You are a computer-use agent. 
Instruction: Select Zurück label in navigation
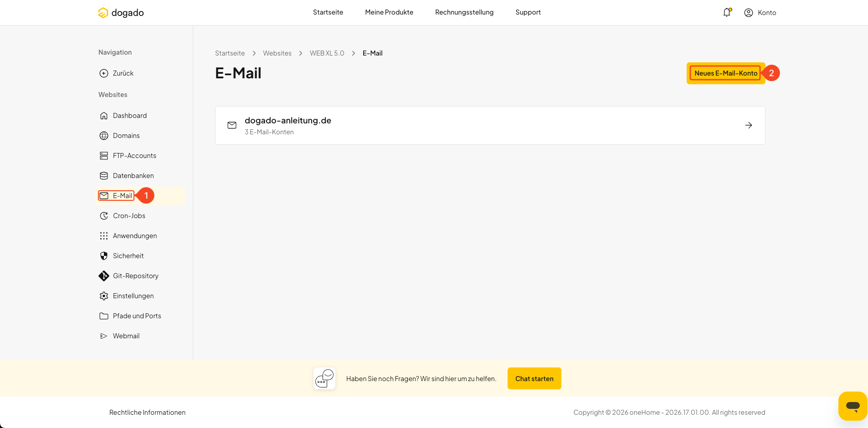click(123, 73)
